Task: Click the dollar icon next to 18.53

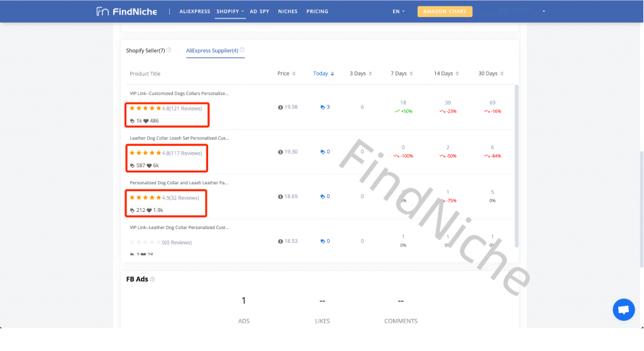Action: 280,242
